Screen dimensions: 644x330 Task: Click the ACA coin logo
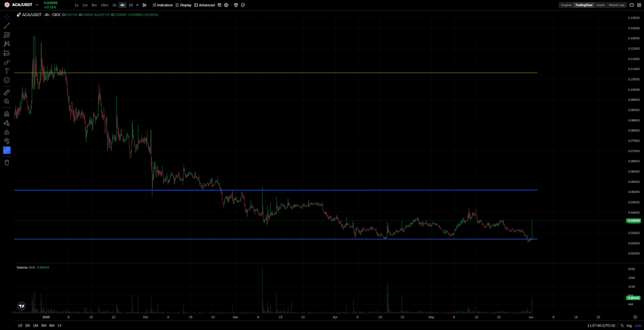[7, 5]
